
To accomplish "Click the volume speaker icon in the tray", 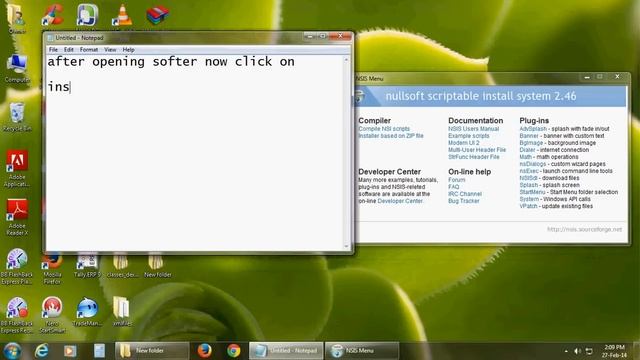I will click(x=577, y=351).
